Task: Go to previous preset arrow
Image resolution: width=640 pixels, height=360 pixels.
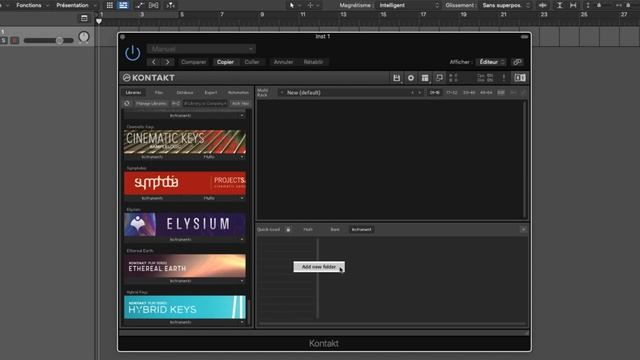Action: coord(154,62)
